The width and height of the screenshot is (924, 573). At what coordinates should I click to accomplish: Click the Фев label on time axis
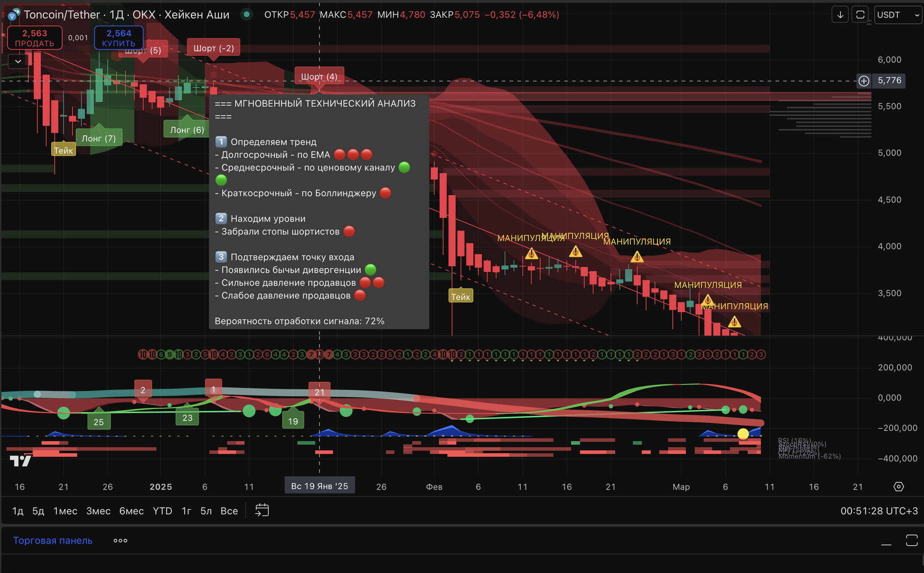[434, 487]
